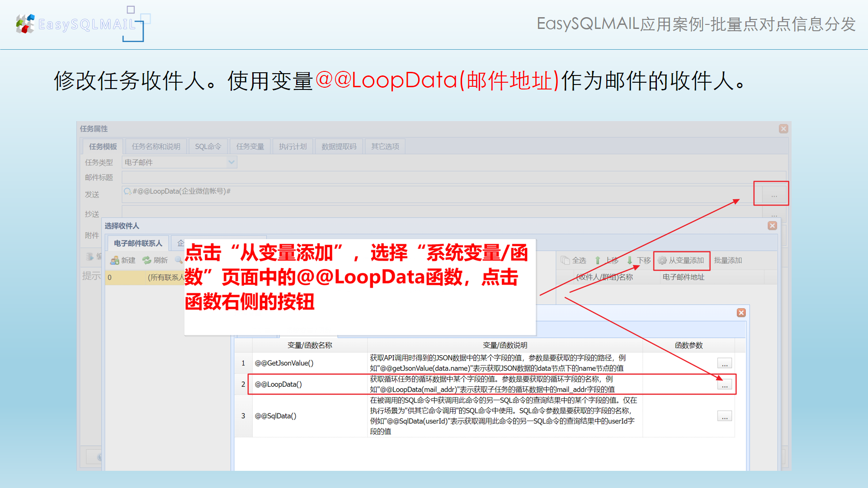Click the 电子邮件地址 column header
This screenshot has height=488, width=868.
(x=712, y=277)
